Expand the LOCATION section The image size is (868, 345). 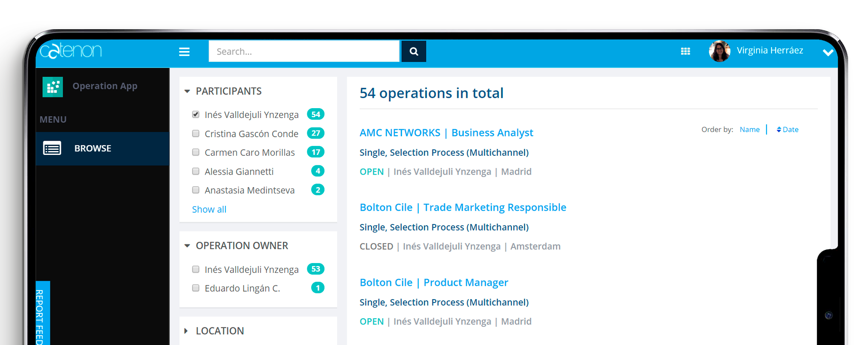[186, 331]
